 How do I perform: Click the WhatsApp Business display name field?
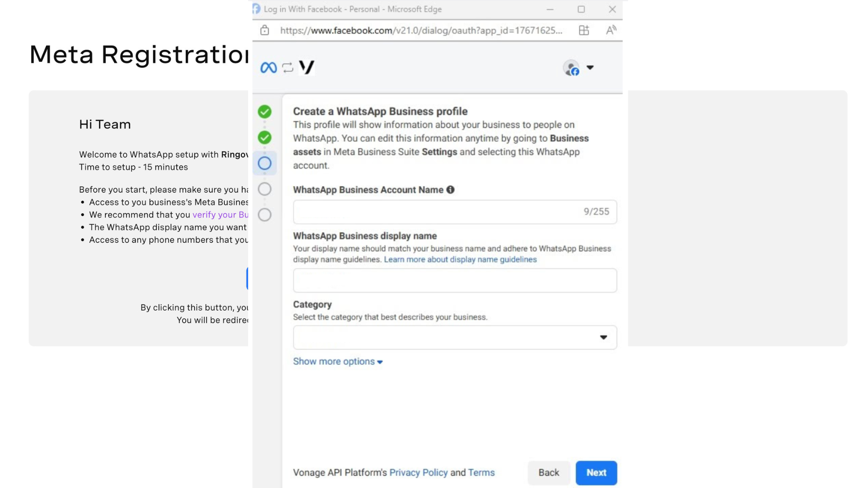coord(454,281)
